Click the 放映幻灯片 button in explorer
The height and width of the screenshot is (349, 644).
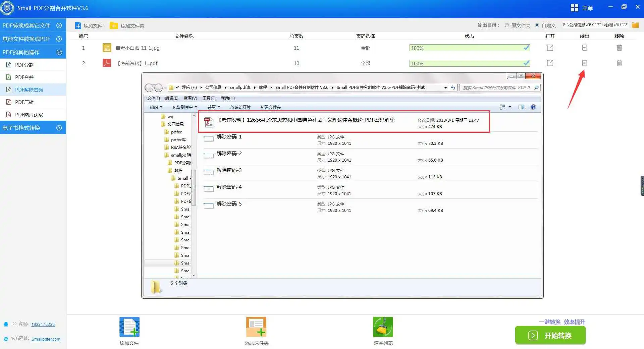click(240, 107)
